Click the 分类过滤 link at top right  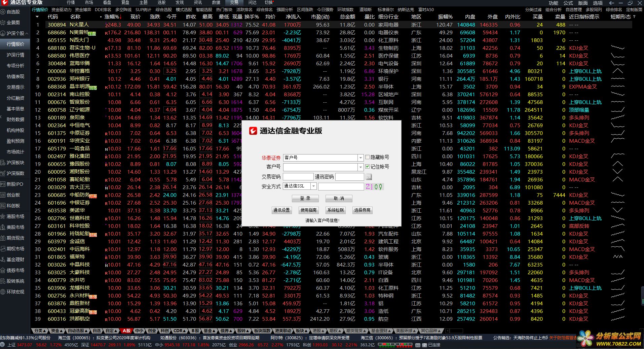click(533, 10)
